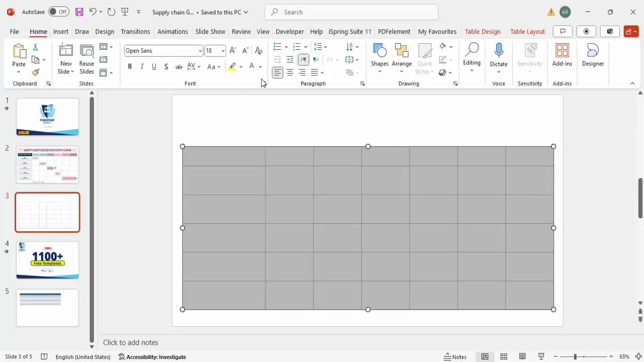The height and width of the screenshot is (362, 644).
Task: Open character spacing dropdown
Action: point(194,66)
